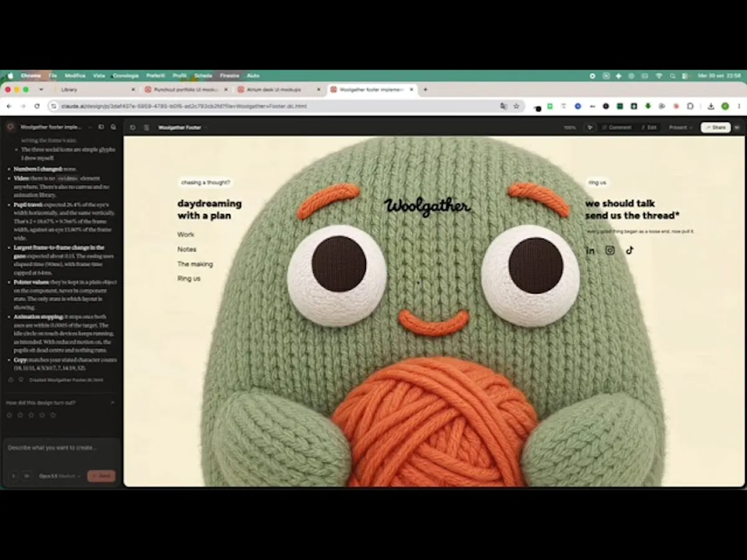
Task: Click the chat history icon in sidebar header
Action: 113,127
